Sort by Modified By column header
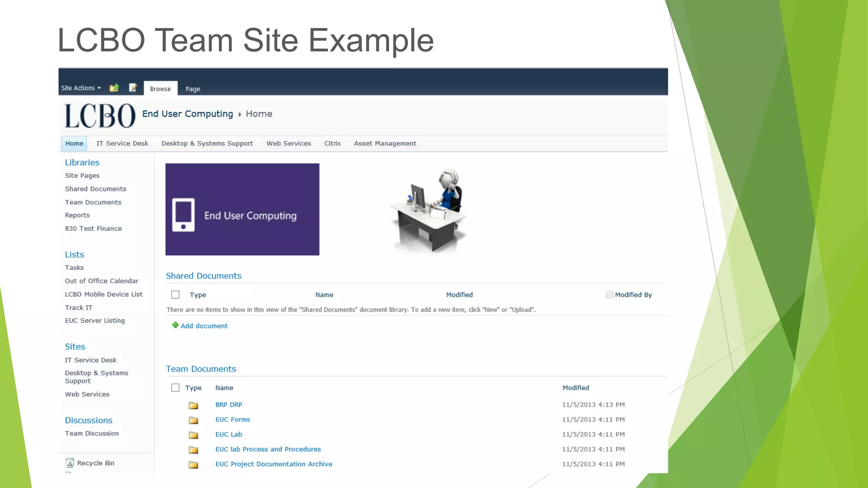The image size is (868, 488). [x=634, y=295]
